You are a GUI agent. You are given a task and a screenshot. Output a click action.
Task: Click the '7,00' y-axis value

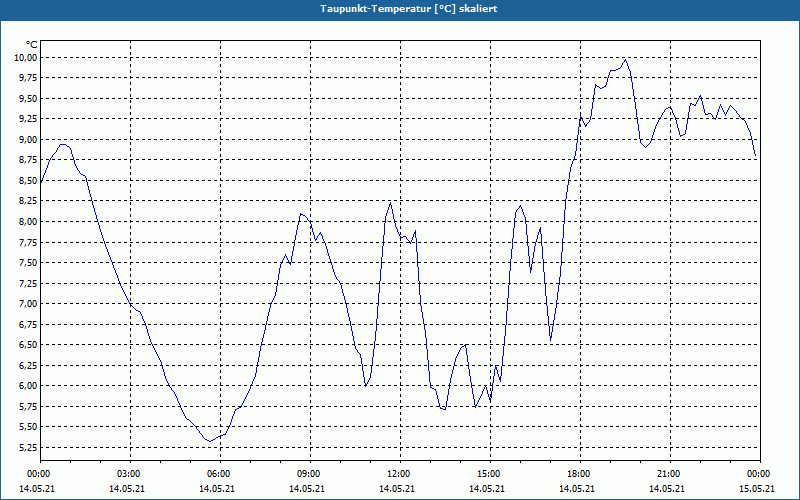[x=27, y=304]
